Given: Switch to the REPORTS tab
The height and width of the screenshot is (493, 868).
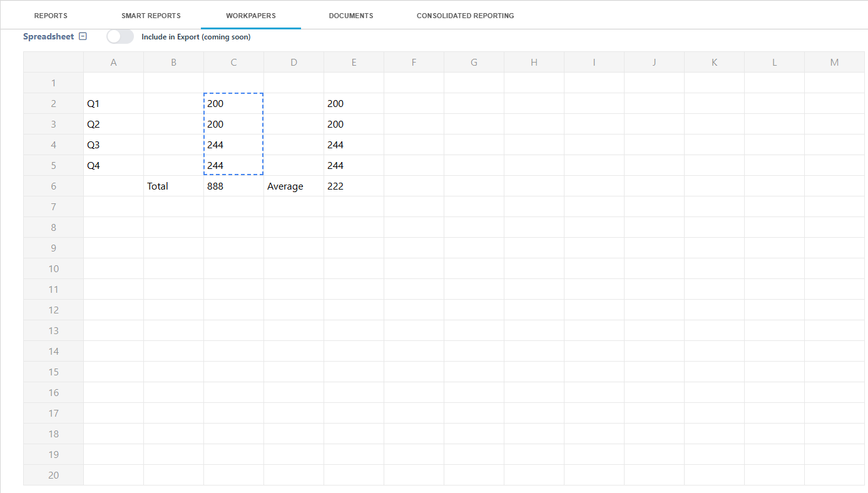Looking at the screenshot, I should pyautogui.click(x=51, y=15).
